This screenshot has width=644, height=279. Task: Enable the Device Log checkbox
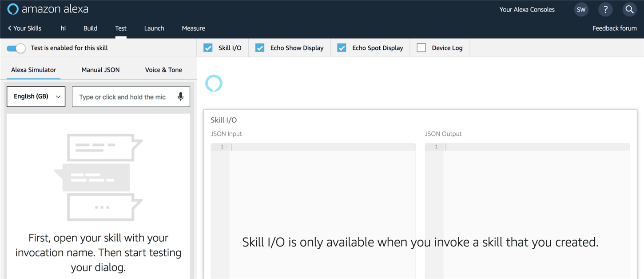(x=421, y=48)
